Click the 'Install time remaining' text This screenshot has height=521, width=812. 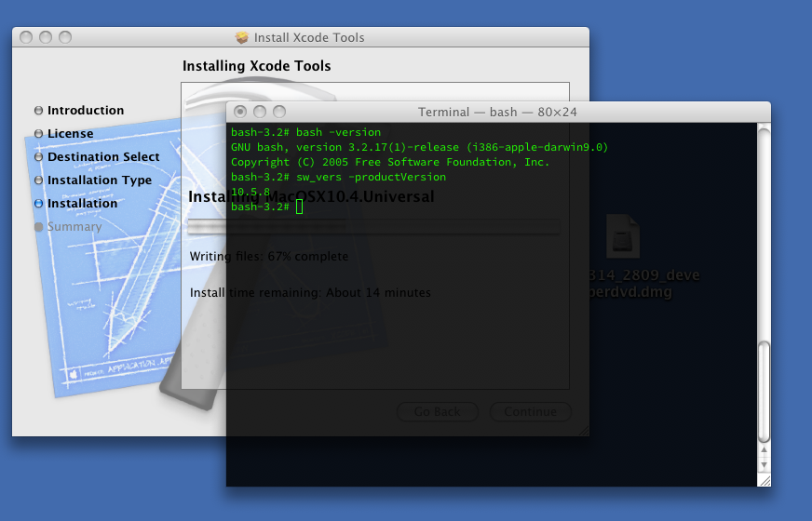[310, 293]
